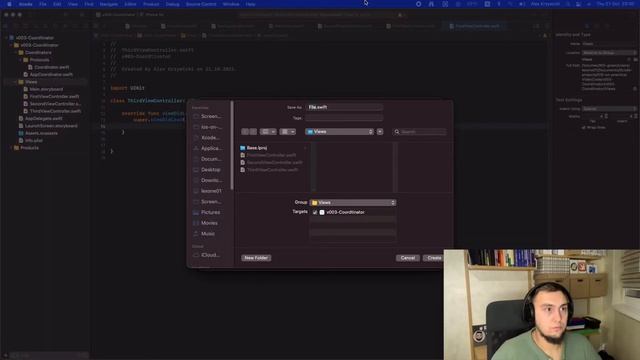
Task: Open the Views location popup menu
Action: coord(339,132)
